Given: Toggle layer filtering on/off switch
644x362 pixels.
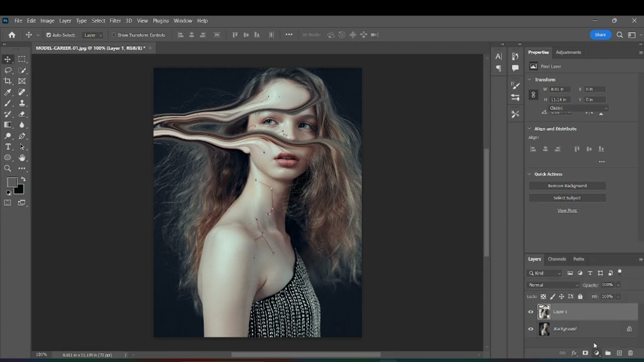Looking at the screenshot, I should [620, 272].
